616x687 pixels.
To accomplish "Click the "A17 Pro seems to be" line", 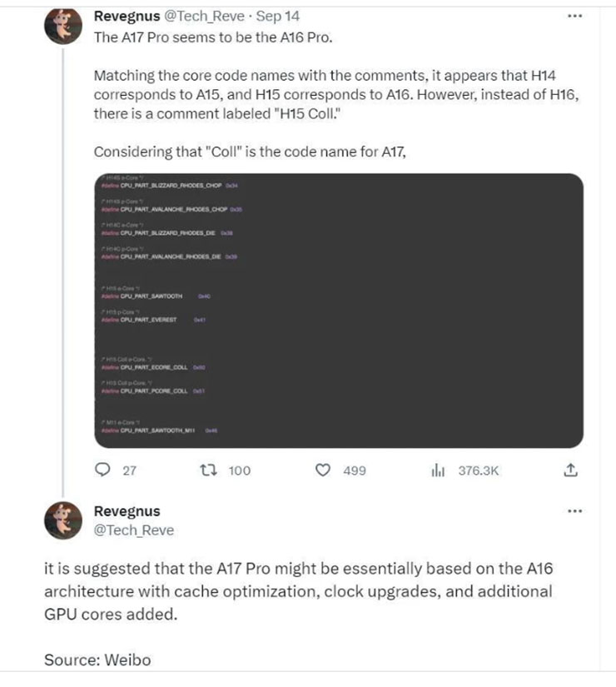I will pyautogui.click(x=215, y=37).
